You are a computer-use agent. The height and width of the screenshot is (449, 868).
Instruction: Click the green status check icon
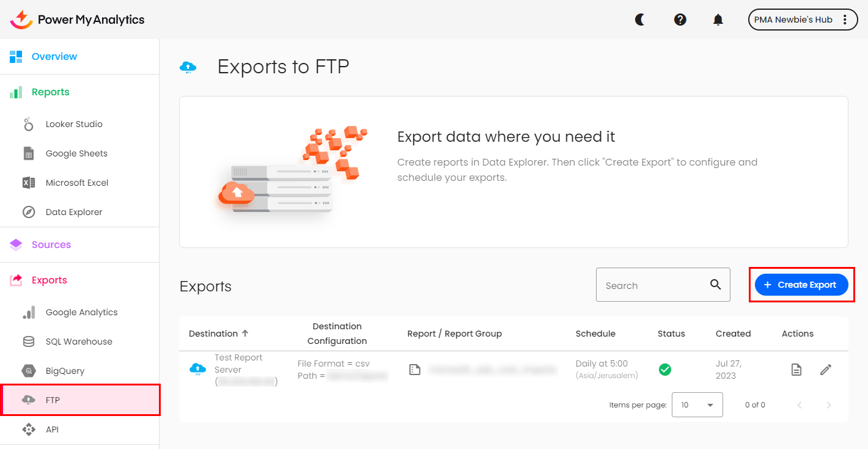point(665,370)
